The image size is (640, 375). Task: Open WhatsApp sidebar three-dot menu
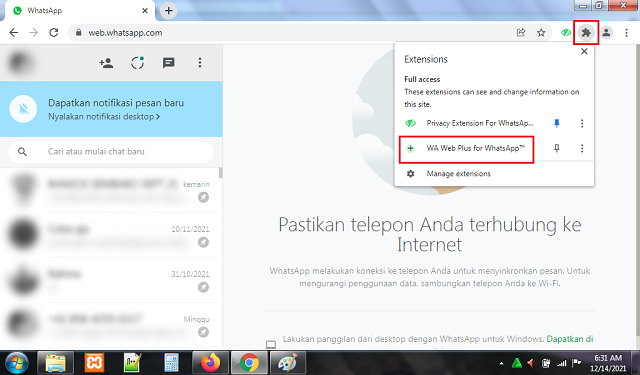click(x=200, y=63)
